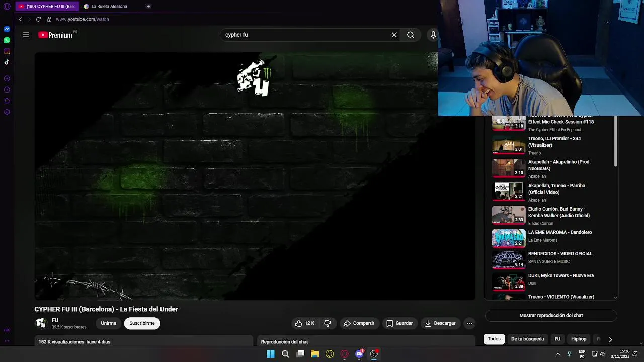Screen dimensions: 644x362
Task: Open Messenger in the Opera sidebar
Action: 7,29
